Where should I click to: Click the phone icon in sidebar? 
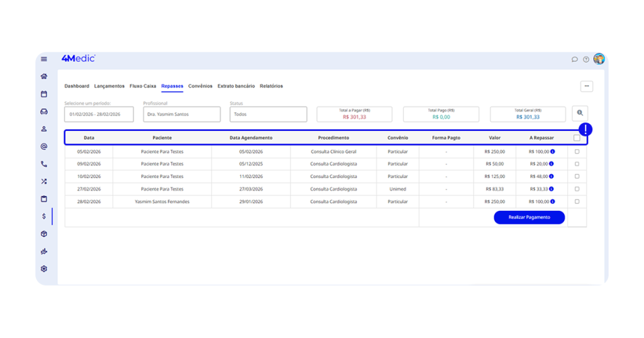point(44,164)
